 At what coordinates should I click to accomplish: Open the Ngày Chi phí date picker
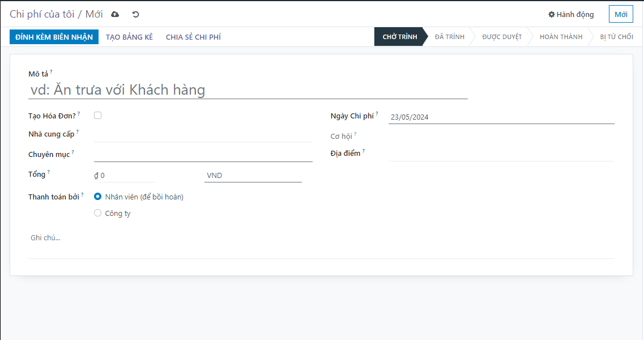[501, 117]
